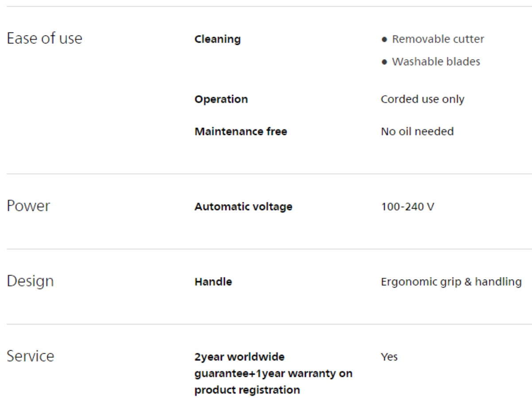Click the Corded use only value

[x=422, y=99]
